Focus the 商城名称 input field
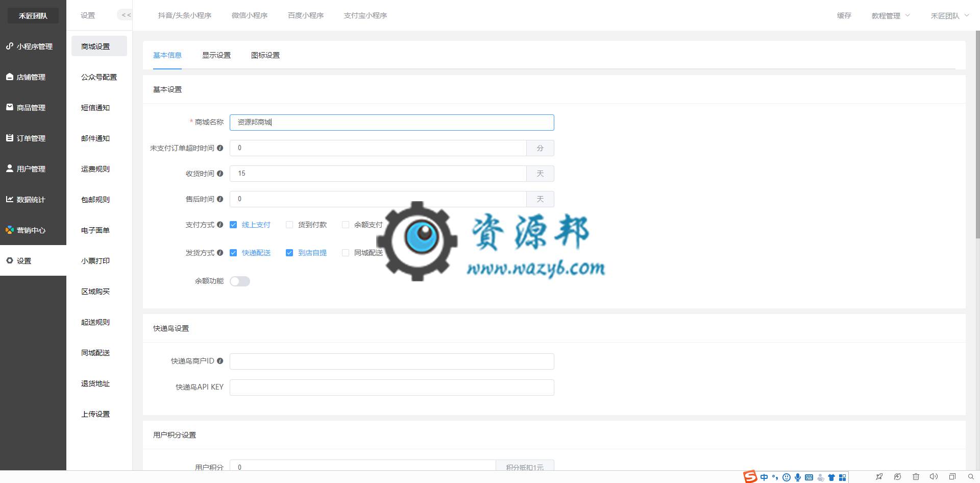 pos(391,123)
